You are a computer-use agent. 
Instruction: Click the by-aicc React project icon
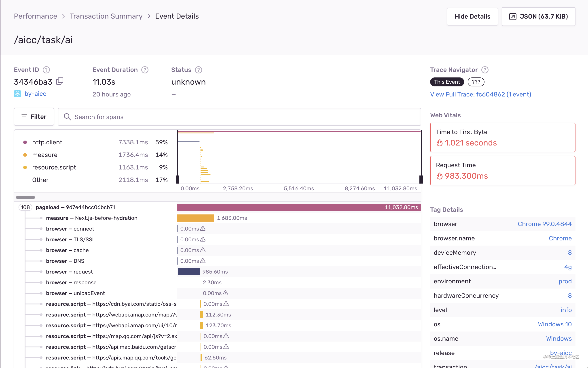pos(17,94)
